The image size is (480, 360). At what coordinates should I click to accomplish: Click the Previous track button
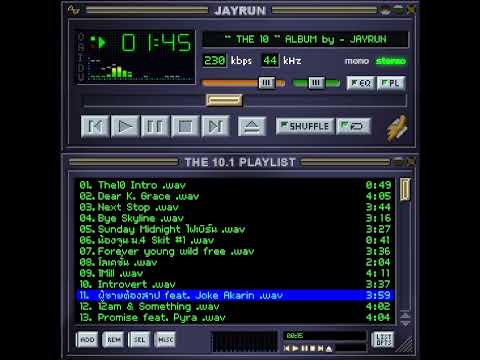(95, 126)
